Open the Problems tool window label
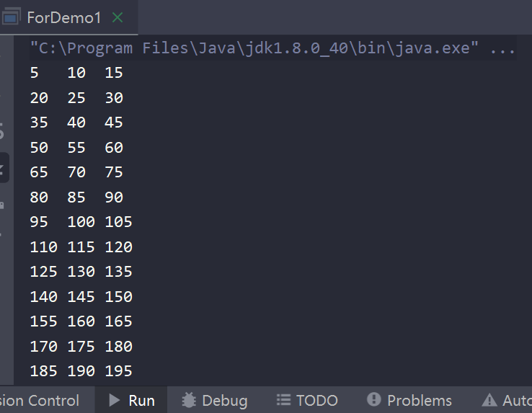 coord(419,400)
